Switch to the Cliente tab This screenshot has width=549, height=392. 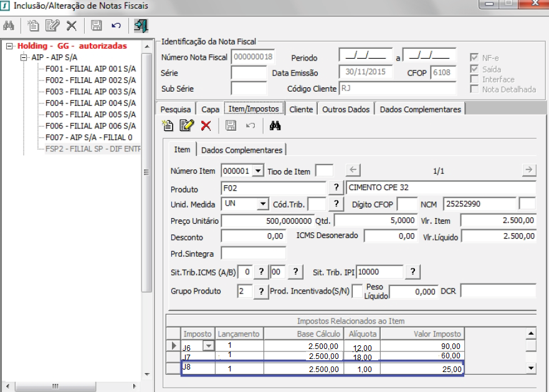[x=301, y=109]
